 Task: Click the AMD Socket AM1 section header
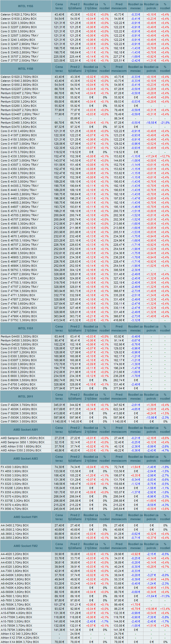coord(25,430)
